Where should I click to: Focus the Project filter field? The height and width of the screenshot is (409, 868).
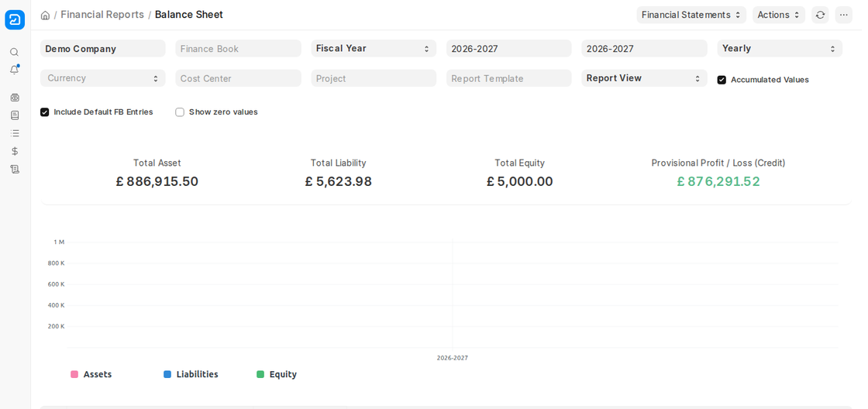374,78
